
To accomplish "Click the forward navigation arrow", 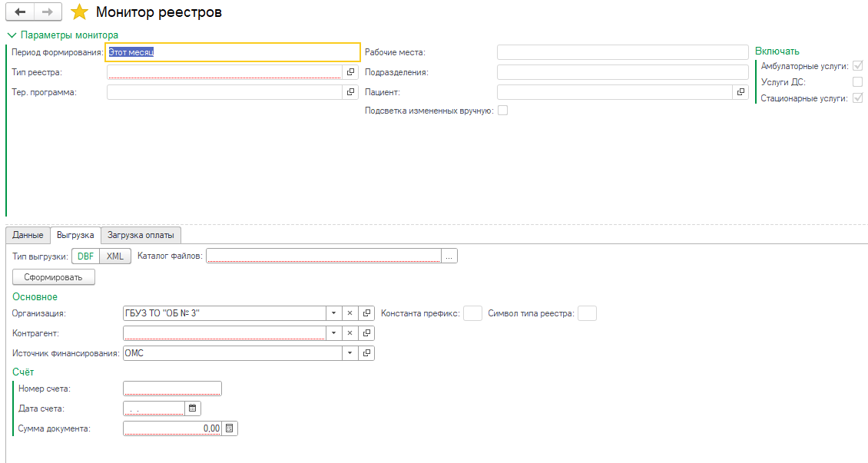I will pyautogui.click(x=48, y=12).
